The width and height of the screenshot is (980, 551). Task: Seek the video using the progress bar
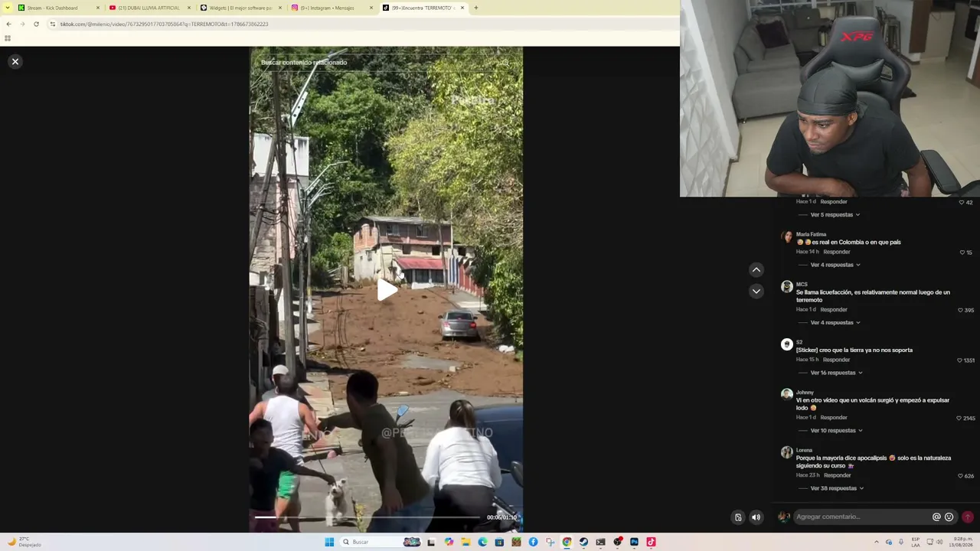368,517
